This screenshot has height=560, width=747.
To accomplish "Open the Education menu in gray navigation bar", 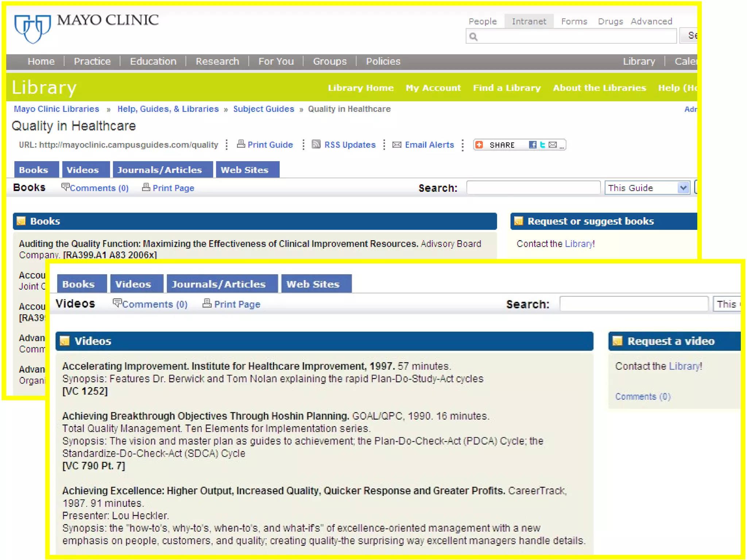I will 153,61.
